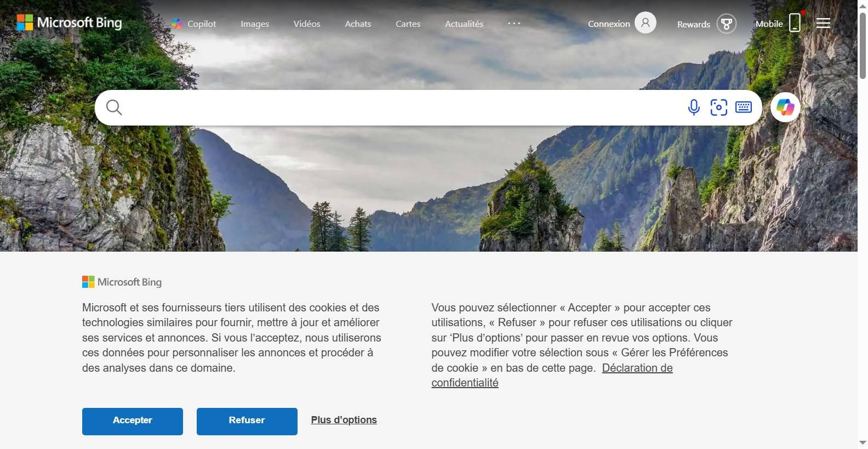Expand the hamburger settings menu

pos(823,23)
